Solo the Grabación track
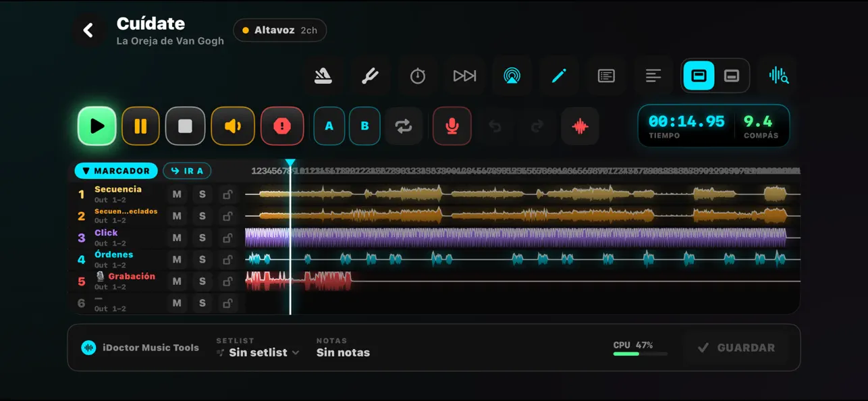 202,281
